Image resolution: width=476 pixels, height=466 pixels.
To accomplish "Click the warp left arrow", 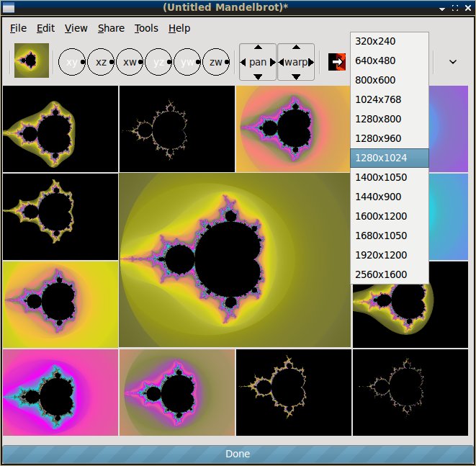I will pos(281,62).
